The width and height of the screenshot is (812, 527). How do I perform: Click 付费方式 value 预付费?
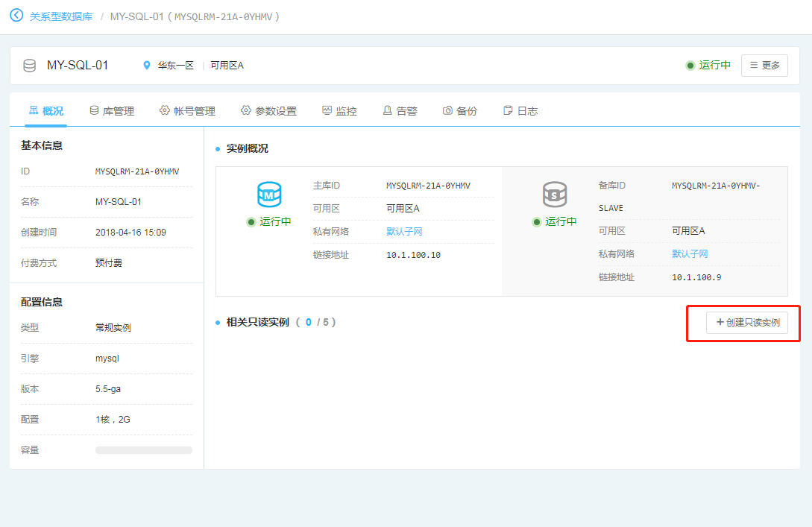[109, 263]
